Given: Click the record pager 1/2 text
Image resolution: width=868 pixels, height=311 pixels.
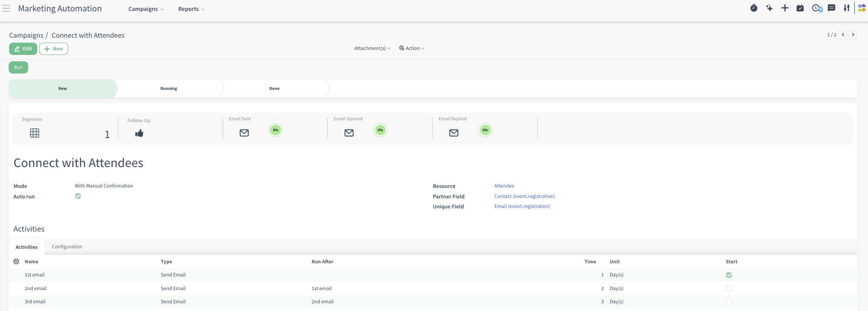Looking at the screenshot, I should click(x=832, y=35).
